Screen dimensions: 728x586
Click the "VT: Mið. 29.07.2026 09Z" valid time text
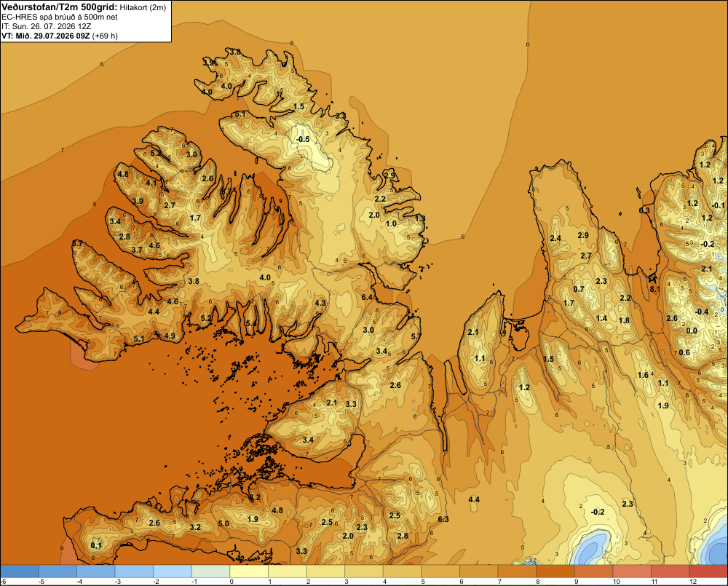(x=45, y=36)
